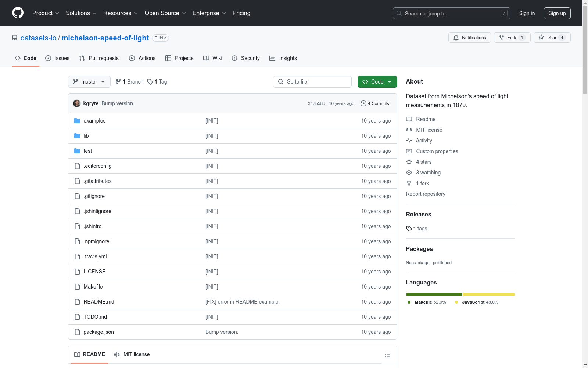Open the Wiki tab
This screenshot has height=368, width=588.
213,58
